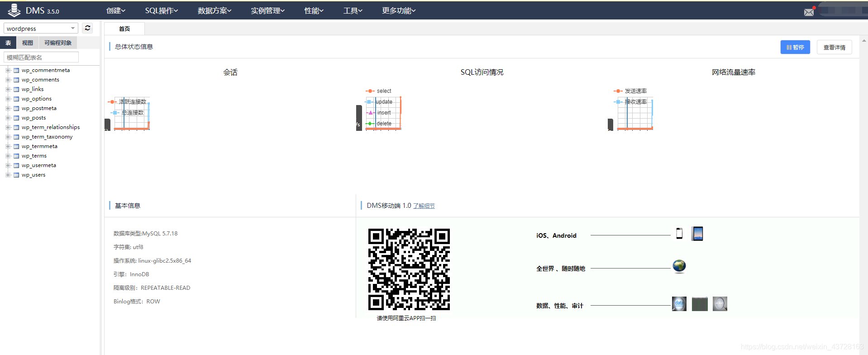Viewport: 868px width, 355px height.
Task: Click the 模糊匹配表名 search field
Action: [41, 57]
